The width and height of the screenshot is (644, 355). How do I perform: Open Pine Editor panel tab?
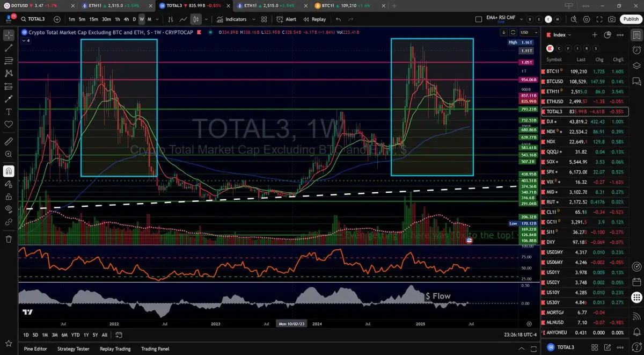click(x=35, y=349)
